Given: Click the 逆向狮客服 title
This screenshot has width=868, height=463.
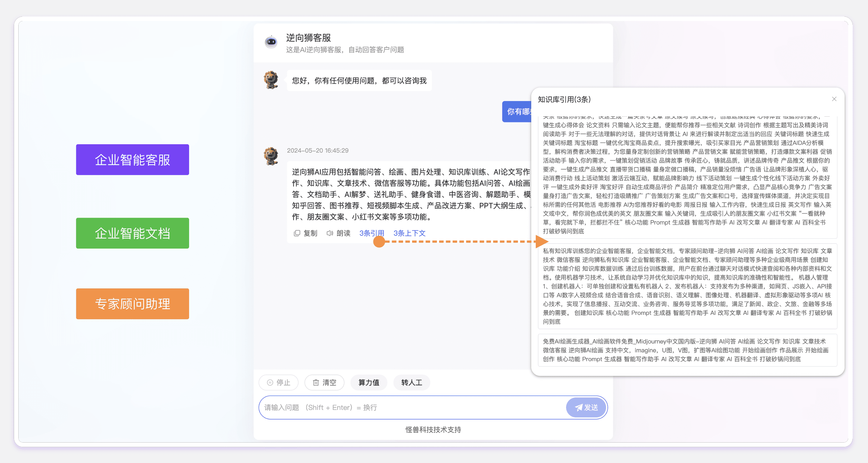Looking at the screenshot, I should [308, 38].
